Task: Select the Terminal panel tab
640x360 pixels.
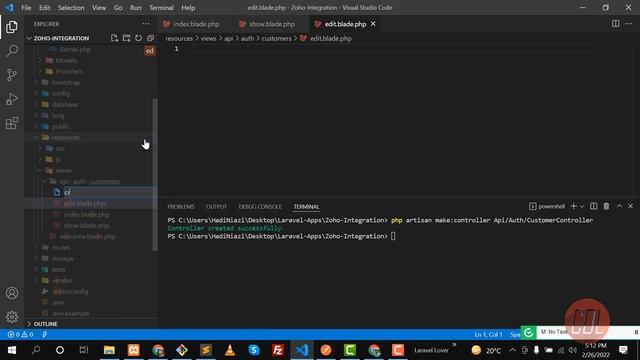Action: 306,207
